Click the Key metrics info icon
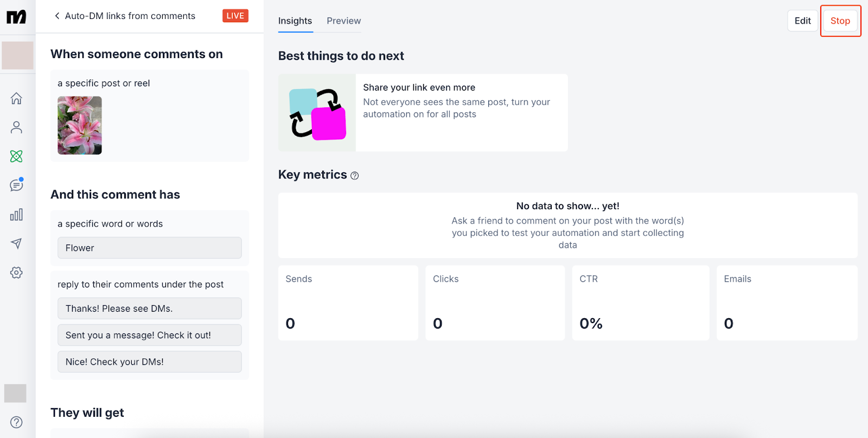 [x=355, y=176]
